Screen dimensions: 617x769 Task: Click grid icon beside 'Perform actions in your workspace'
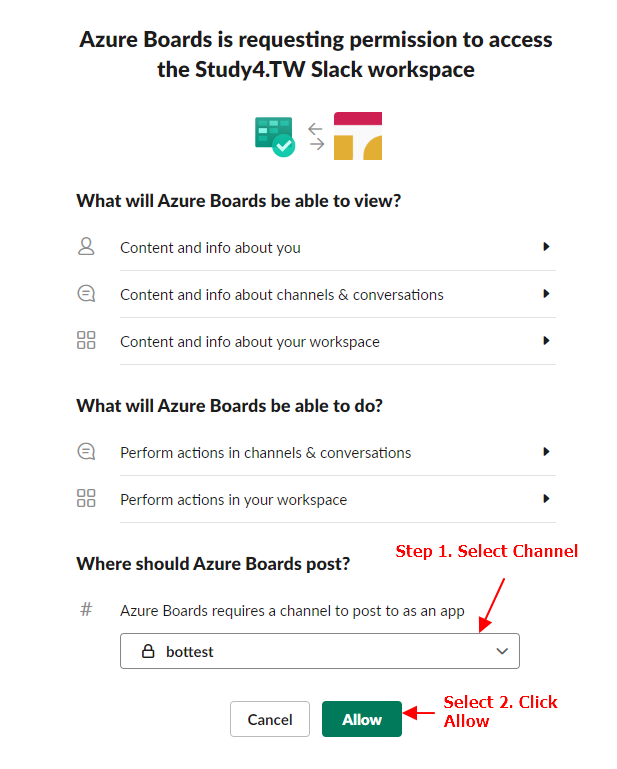pyautogui.click(x=86, y=499)
